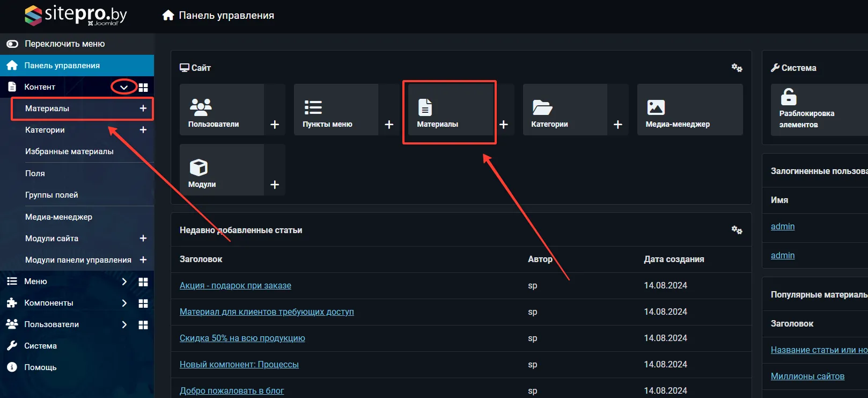The width and height of the screenshot is (868, 398).
Task: Open the Users (Пользователи) tile
Action: [222, 110]
